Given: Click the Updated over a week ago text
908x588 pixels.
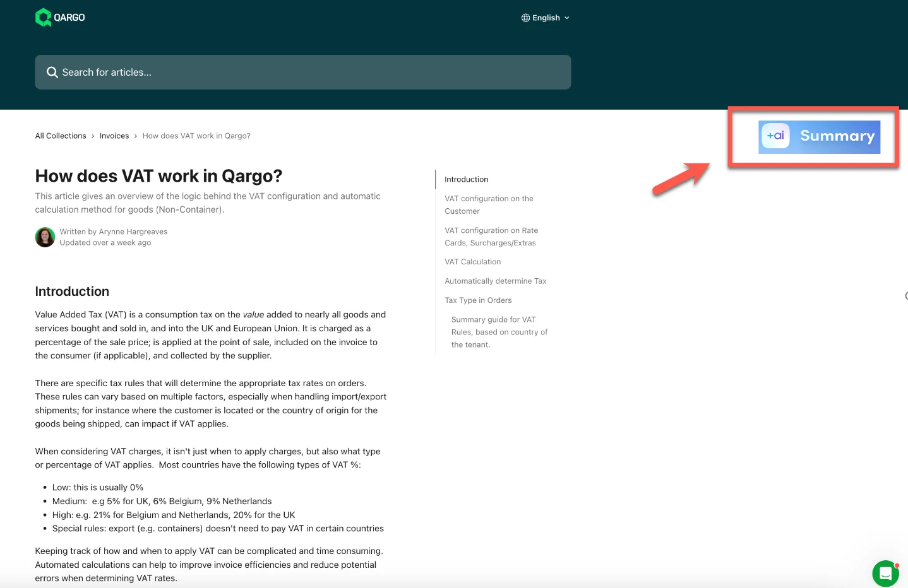Looking at the screenshot, I should tap(105, 243).
